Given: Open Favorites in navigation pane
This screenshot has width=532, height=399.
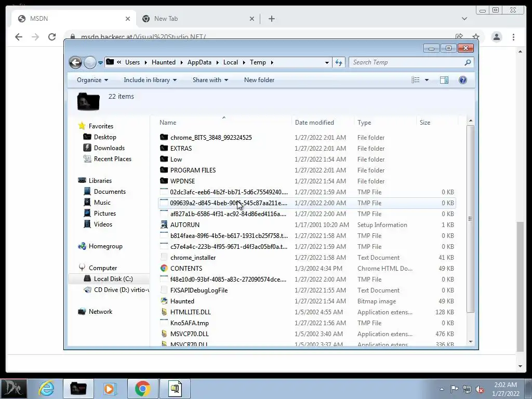Looking at the screenshot, I should pyautogui.click(x=101, y=126).
